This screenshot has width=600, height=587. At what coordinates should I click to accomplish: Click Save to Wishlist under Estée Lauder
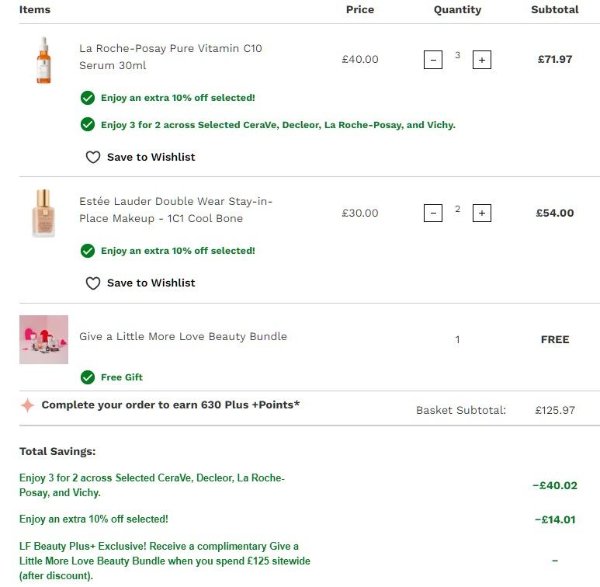pyautogui.click(x=151, y=283)
